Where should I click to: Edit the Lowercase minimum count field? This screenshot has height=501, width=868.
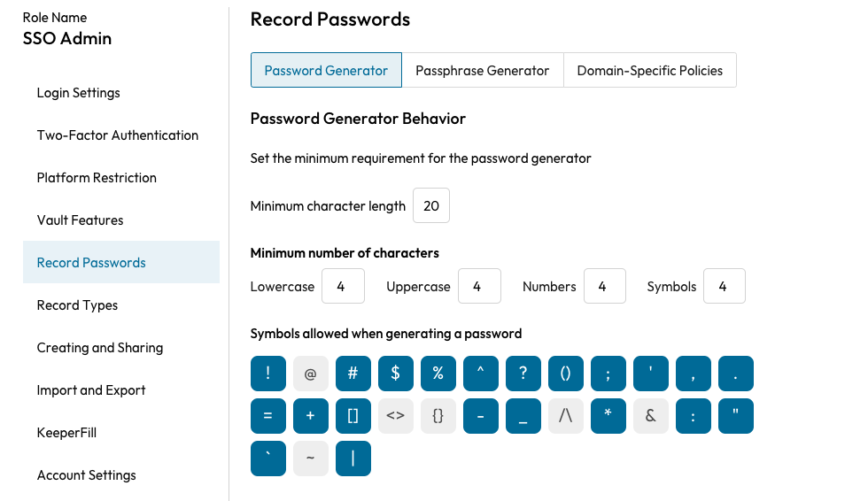(343, 287)
